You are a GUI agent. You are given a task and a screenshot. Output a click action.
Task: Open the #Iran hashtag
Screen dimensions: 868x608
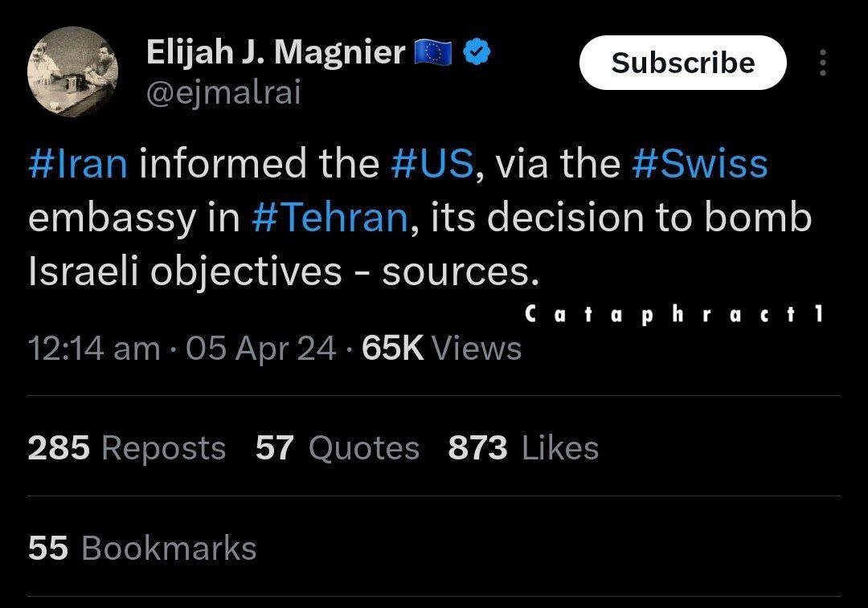click(78, 164)
